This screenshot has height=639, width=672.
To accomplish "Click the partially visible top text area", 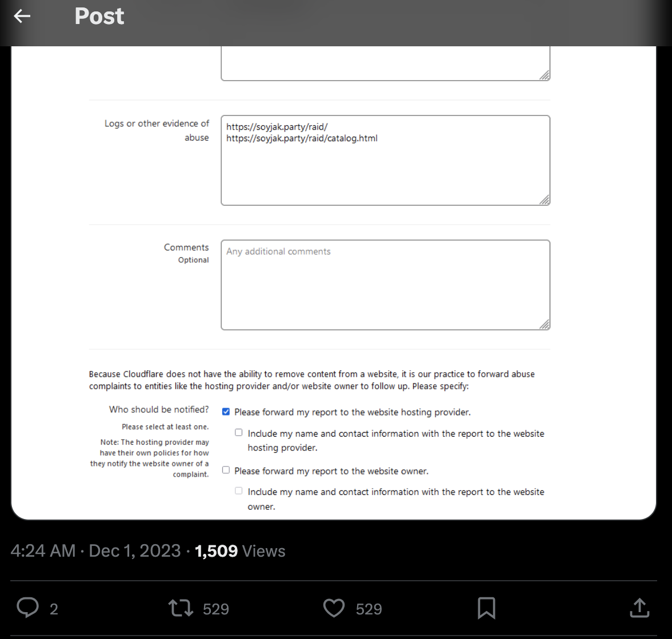I will point(385,63).
